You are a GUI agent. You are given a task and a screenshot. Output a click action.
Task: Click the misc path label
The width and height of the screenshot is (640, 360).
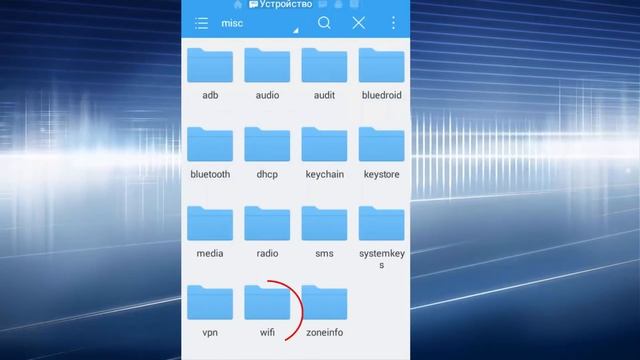coord(232,23)
